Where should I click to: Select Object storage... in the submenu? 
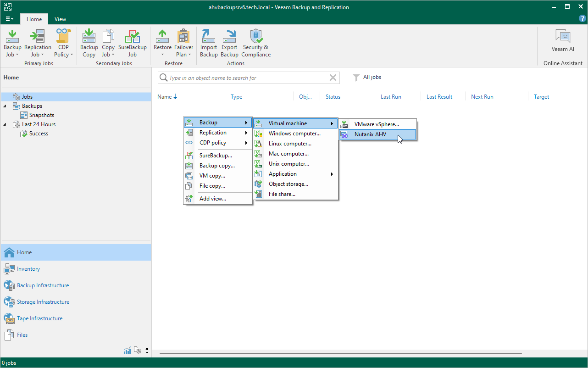tap(295, 184)
